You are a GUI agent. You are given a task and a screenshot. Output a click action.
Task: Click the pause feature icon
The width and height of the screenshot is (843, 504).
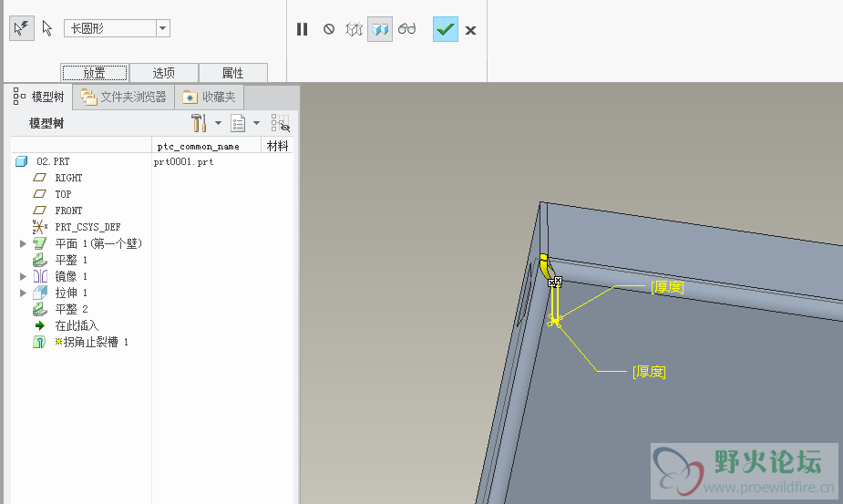point(303,29)
